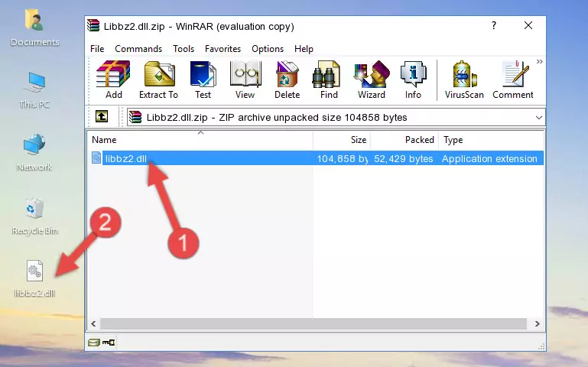Open the address bar dropdown arrow
Screen dimensions: 588x367
coord(539,117)
